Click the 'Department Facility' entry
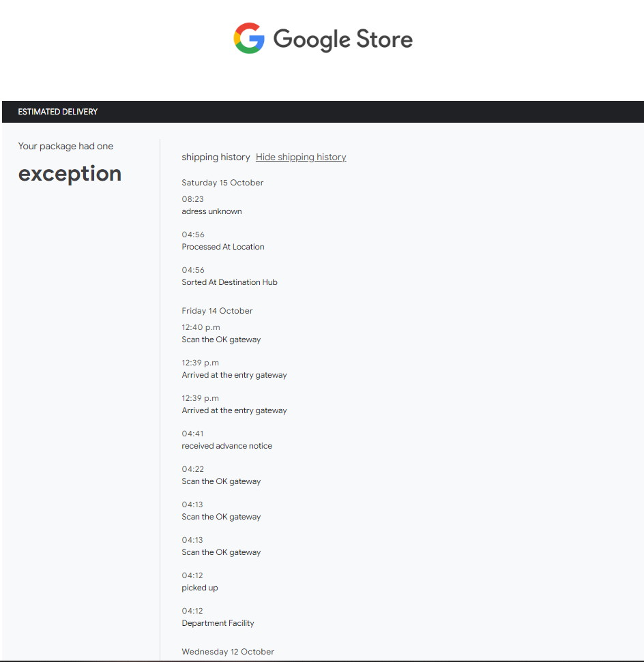This screenshot has width=644, height=662. click(x=218, y=623)
